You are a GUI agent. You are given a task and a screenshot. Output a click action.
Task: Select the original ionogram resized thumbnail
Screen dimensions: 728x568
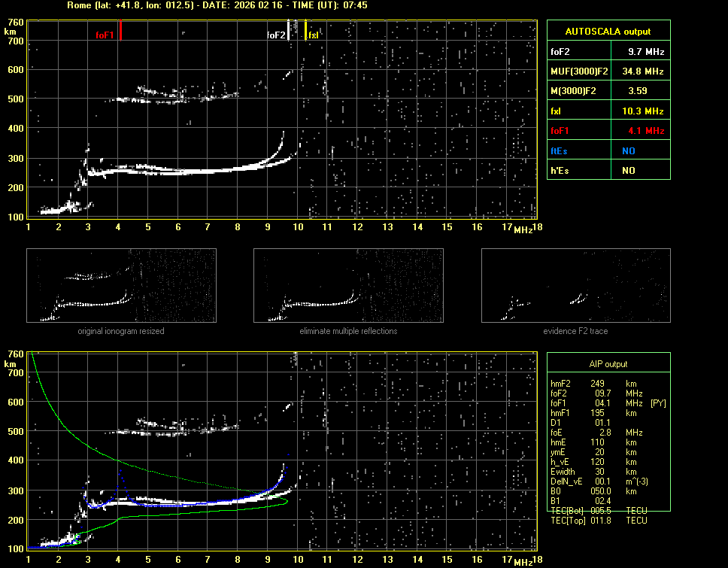pyautogui.click(x=121, y=285)
